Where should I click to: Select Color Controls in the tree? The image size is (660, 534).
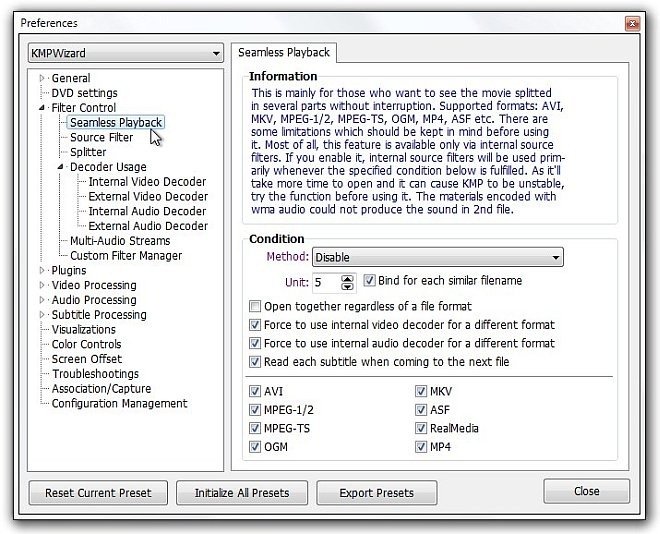[x=86, y=344]
